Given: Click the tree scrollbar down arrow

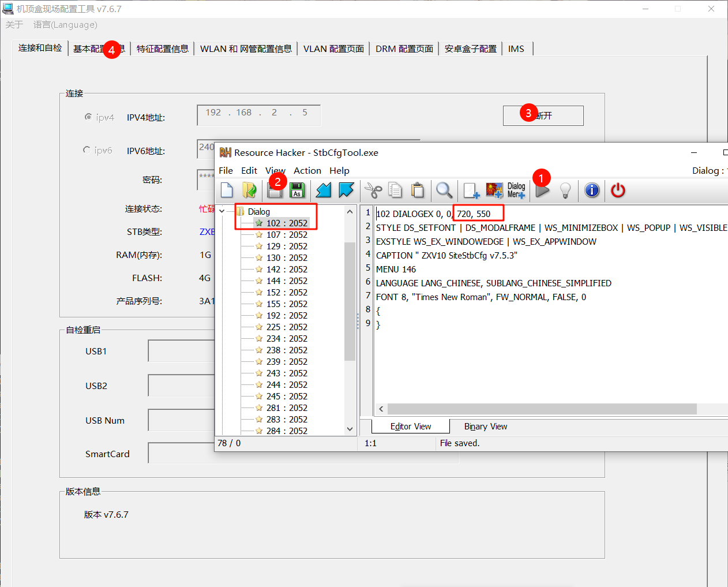Looking at the screenshot, I should pos(350,429).
